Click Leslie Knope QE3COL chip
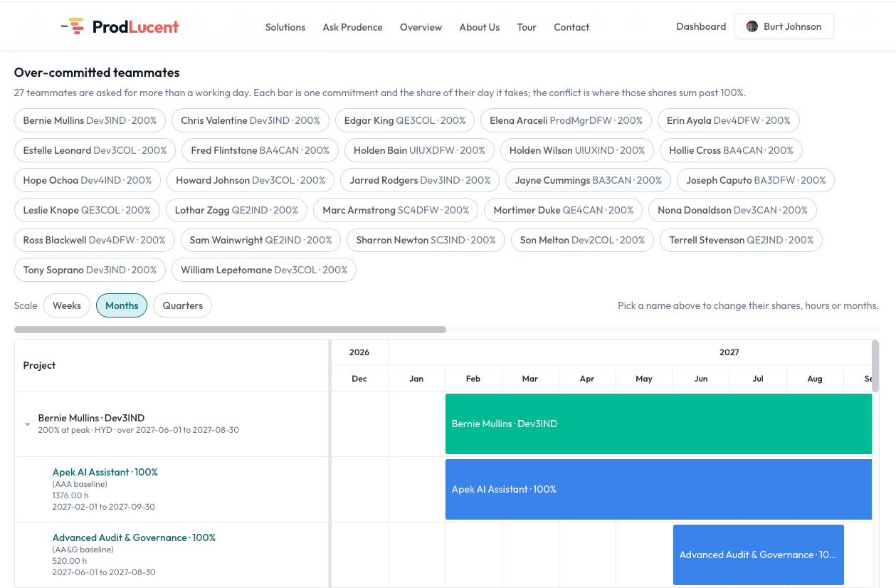This screenshot has width=896, height=588. pyautogui.click(x=87, y=210)
